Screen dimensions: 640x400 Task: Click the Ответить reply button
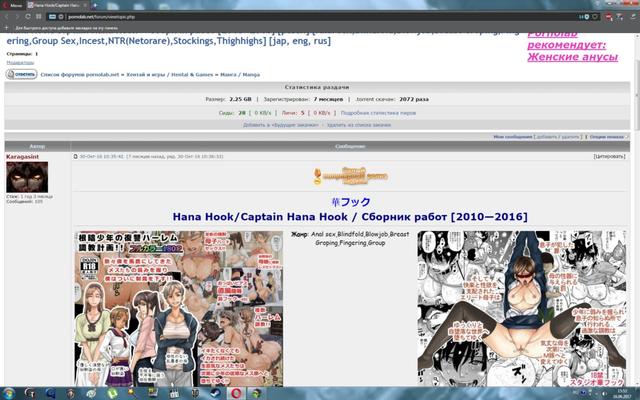tap(21, 74)
